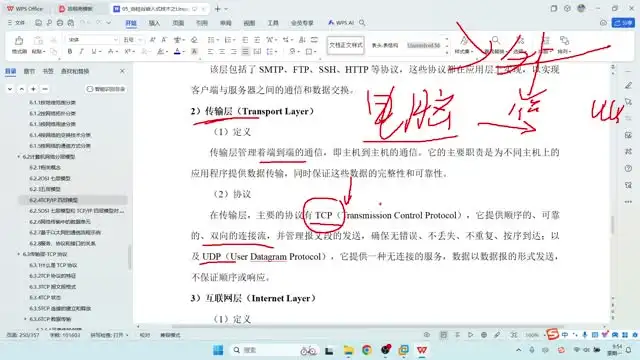This screenshot has height=360, width=640.
Task: Click the zoom percentage in status bar
Action: 532,335
